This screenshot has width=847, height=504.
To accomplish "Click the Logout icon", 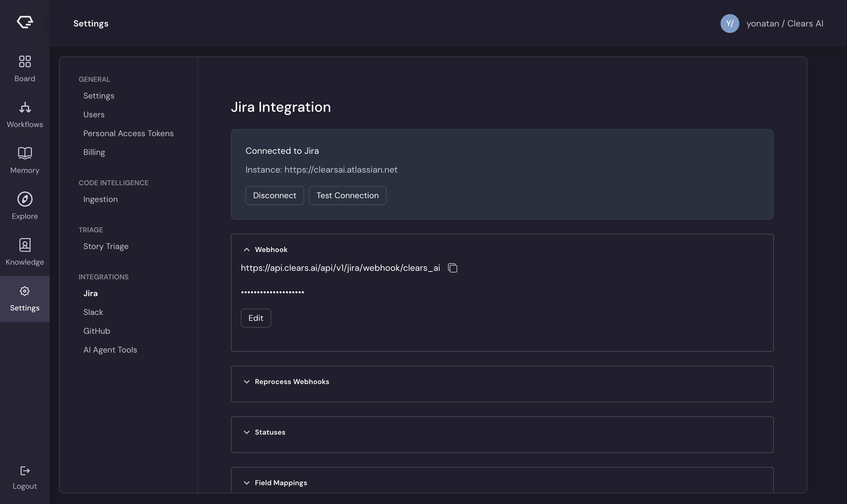I will pyautogui.click(x=25, y=471).
